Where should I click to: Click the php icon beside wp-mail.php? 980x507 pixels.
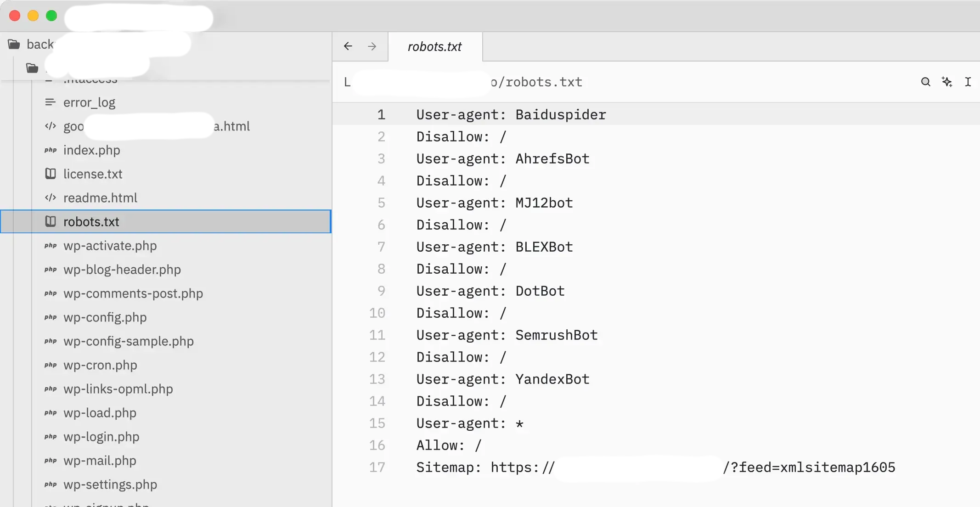click(x=51, y=461)
